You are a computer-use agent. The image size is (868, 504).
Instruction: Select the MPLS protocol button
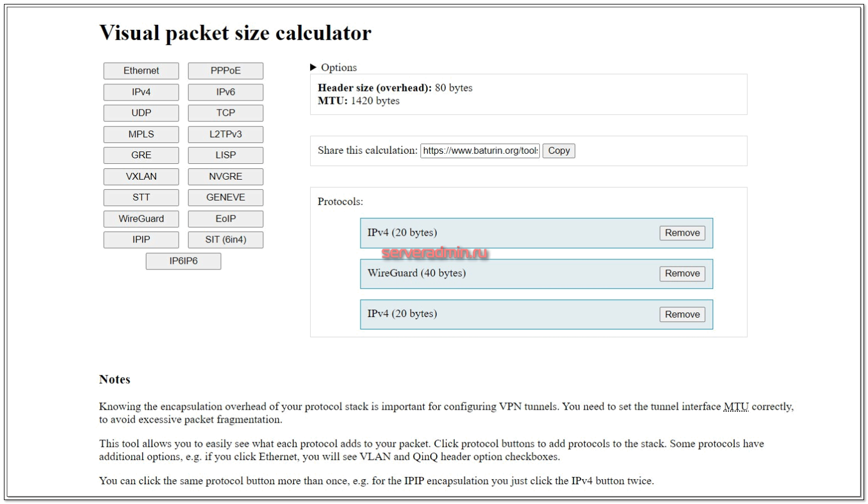[x=141, y=134]
